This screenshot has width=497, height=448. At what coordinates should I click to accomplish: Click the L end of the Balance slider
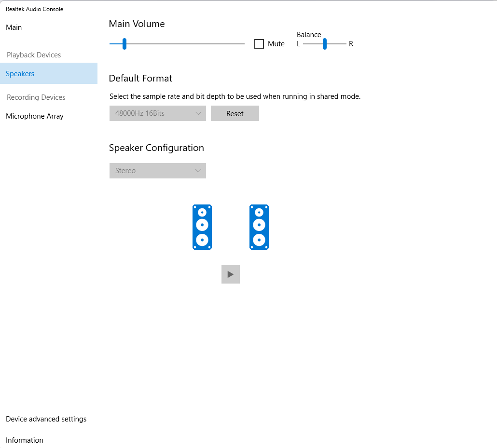[x=304, y=44]
